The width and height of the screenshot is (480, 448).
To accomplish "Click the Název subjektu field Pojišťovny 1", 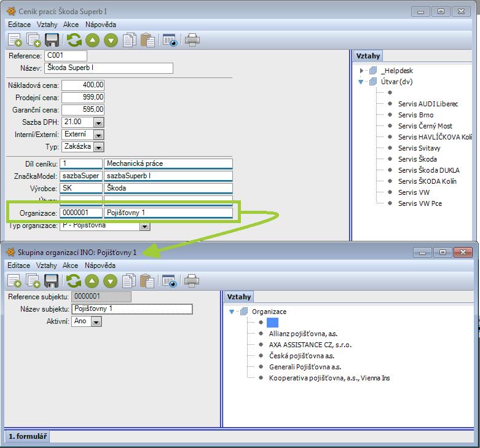I will 132,308.
